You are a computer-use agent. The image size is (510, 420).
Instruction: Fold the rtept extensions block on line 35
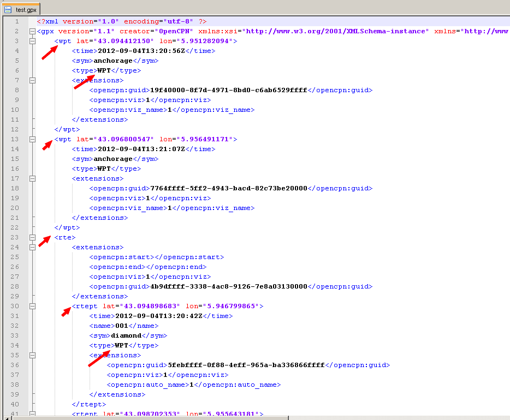coord(32,355)
